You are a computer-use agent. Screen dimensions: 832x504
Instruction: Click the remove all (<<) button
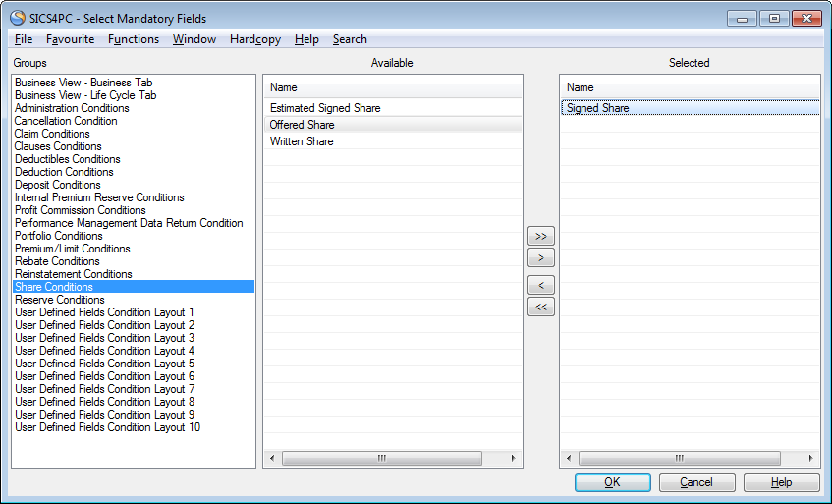541,307
